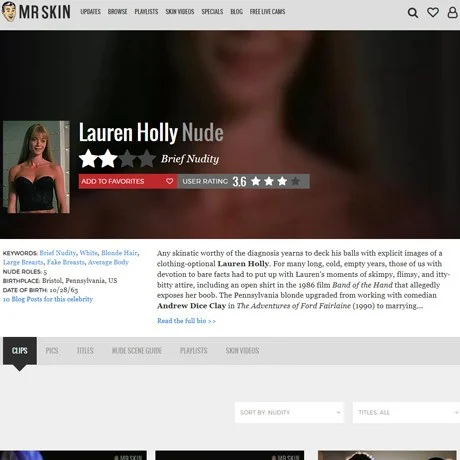Click the Mr Skin logo
The width and height of the screenshot is (460, 460).
36,12
